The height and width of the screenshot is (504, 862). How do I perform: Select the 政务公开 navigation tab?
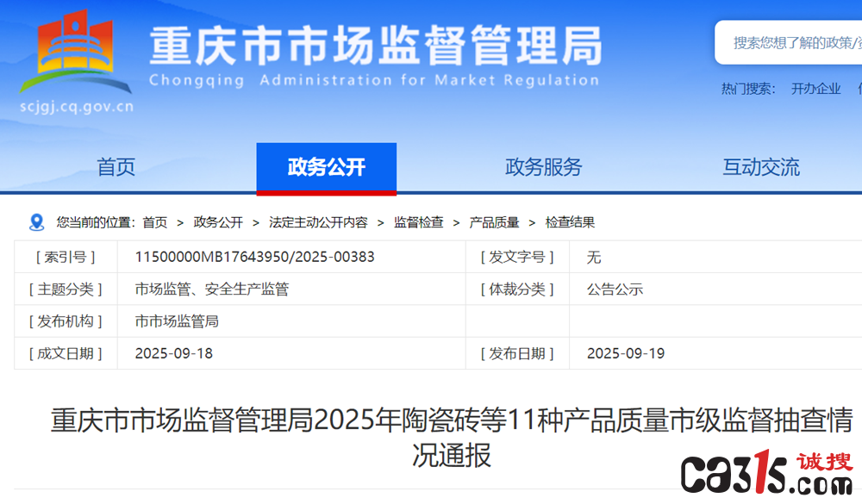pos(327,168)
